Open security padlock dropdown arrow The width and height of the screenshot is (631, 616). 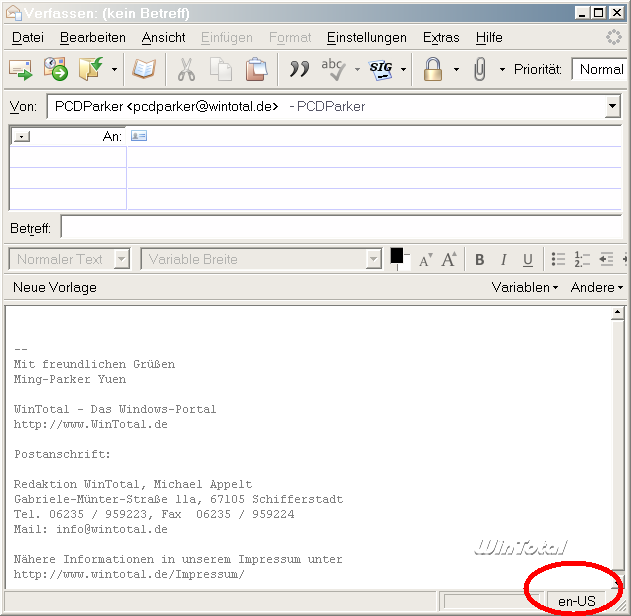(456, 70)
